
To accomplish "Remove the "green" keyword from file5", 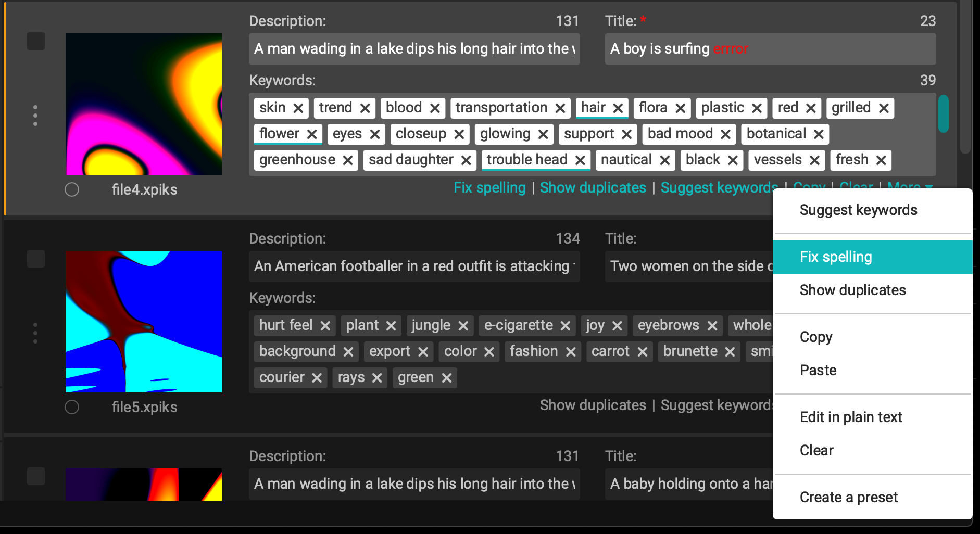I will click(x=446, y=377).
